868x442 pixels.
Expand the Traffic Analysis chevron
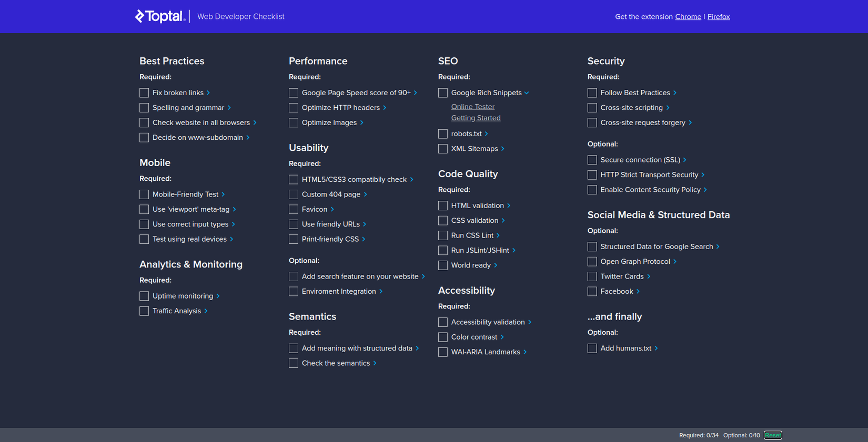tap(206, 311)
